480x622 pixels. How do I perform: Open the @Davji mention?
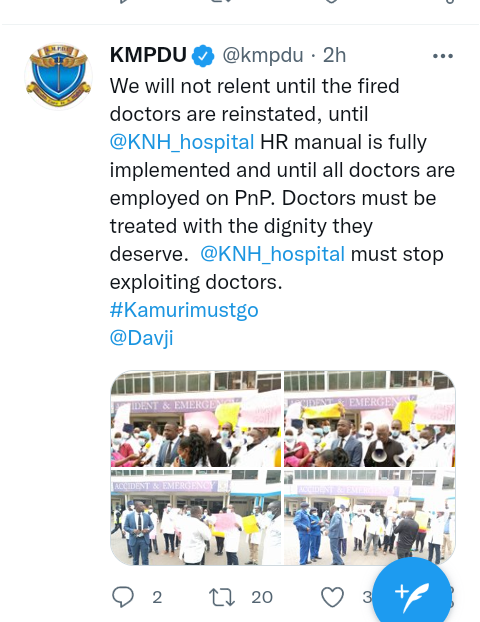(142, 338)
